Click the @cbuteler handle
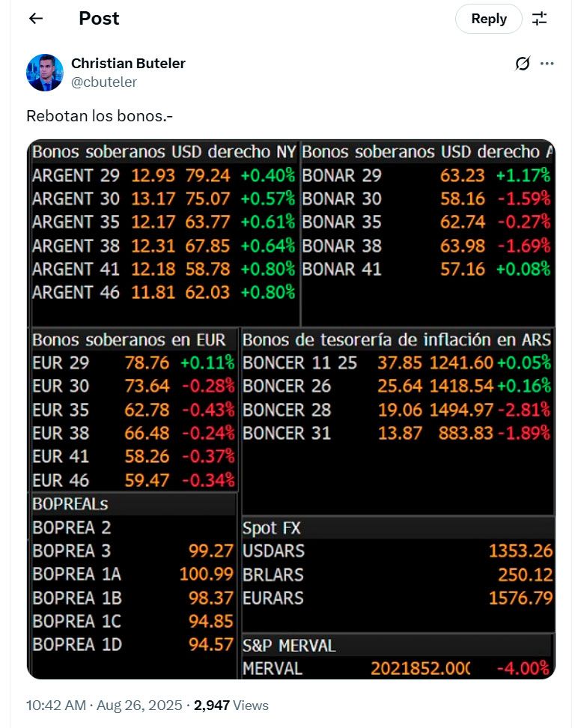 click(x=104, y=82)
